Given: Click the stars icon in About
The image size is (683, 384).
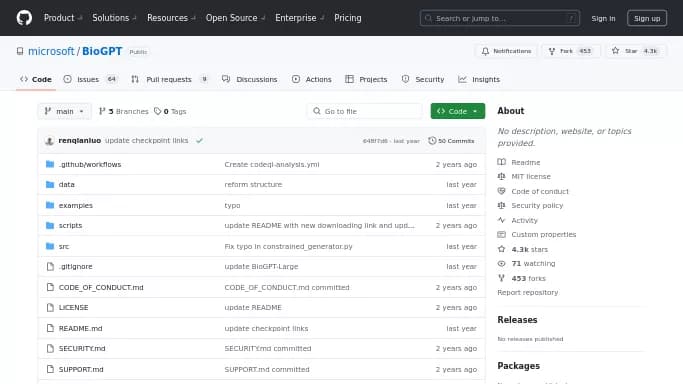Looking at the screenshot, I should (501, 249).
